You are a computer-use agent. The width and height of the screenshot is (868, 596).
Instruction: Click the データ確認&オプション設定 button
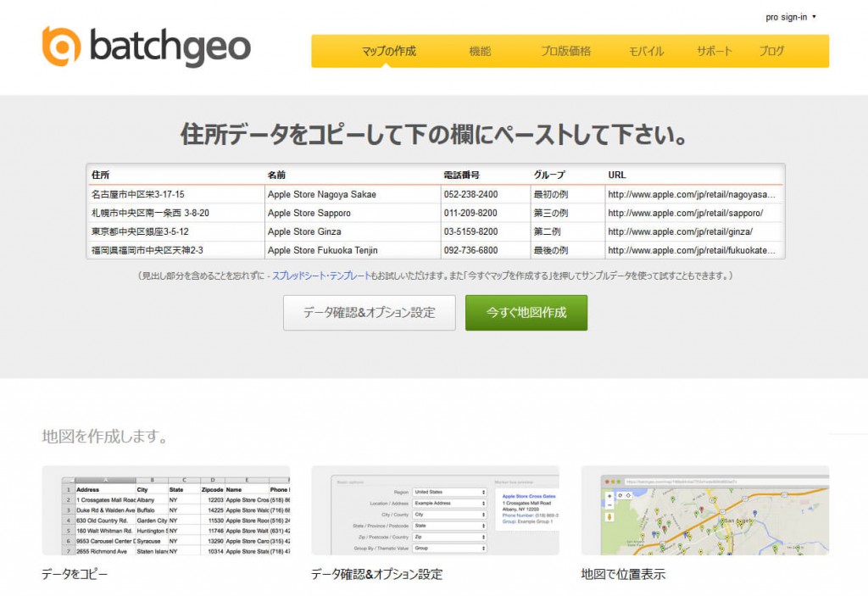pyautogui.click(x=369, y=313)
